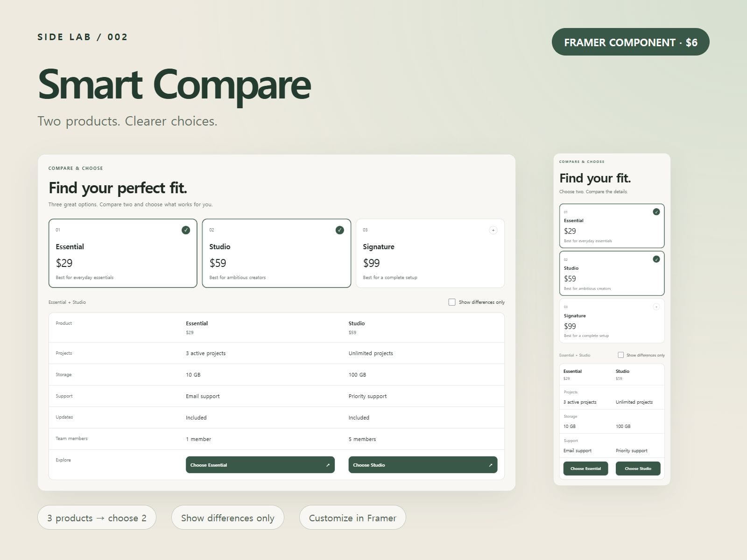Click the 'Find your perfect fit.' heading
The height and width of the screenshot is (560, 747).
click(118, 188)
